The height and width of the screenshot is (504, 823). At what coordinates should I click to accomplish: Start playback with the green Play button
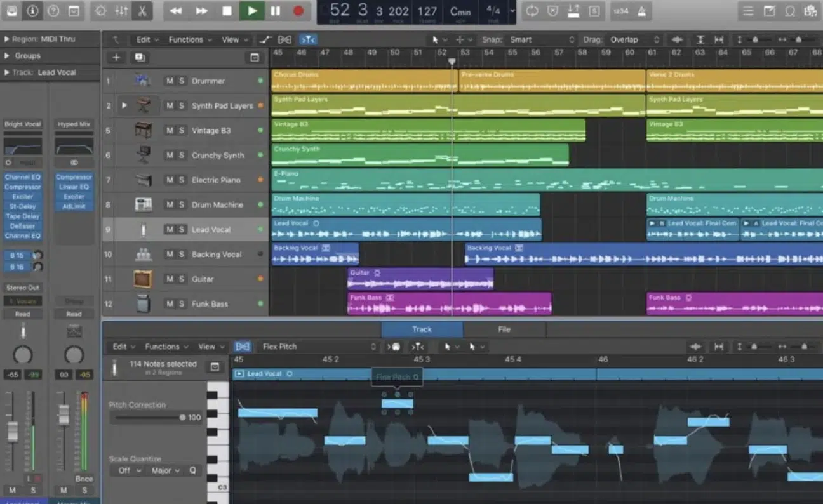(x=252, y=11)
